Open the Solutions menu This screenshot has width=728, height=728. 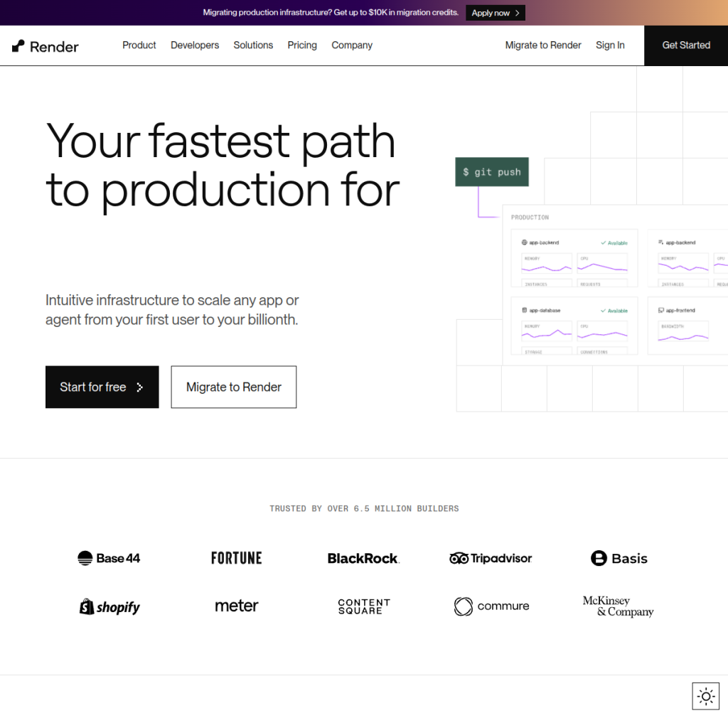253,45
